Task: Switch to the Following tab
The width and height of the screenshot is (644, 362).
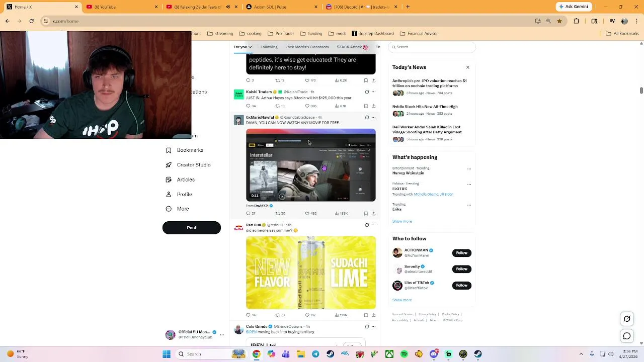Action: click(269, 47)
